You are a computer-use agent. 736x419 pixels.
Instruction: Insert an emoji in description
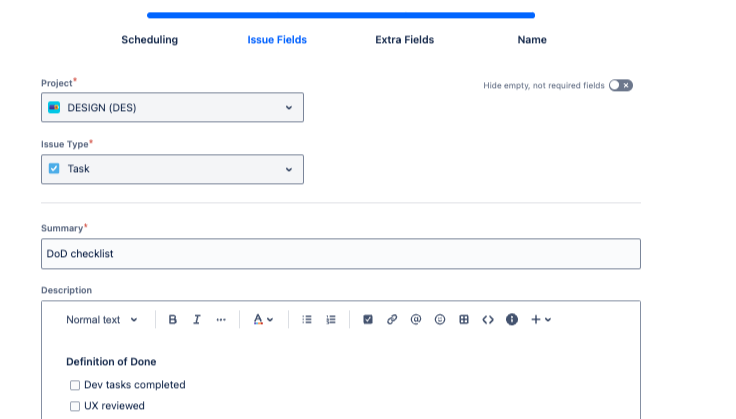pos(440,320)
